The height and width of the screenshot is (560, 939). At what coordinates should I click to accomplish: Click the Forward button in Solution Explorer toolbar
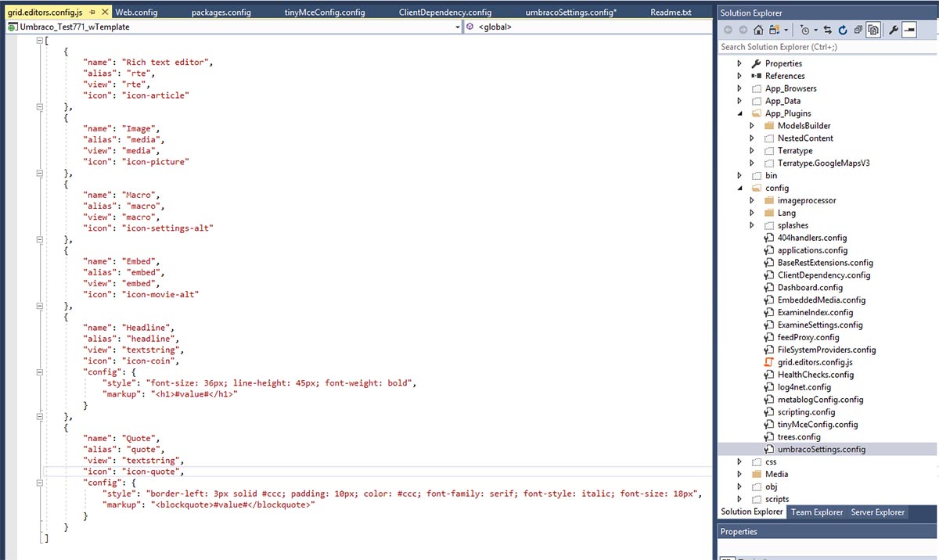tap(743, 30)
